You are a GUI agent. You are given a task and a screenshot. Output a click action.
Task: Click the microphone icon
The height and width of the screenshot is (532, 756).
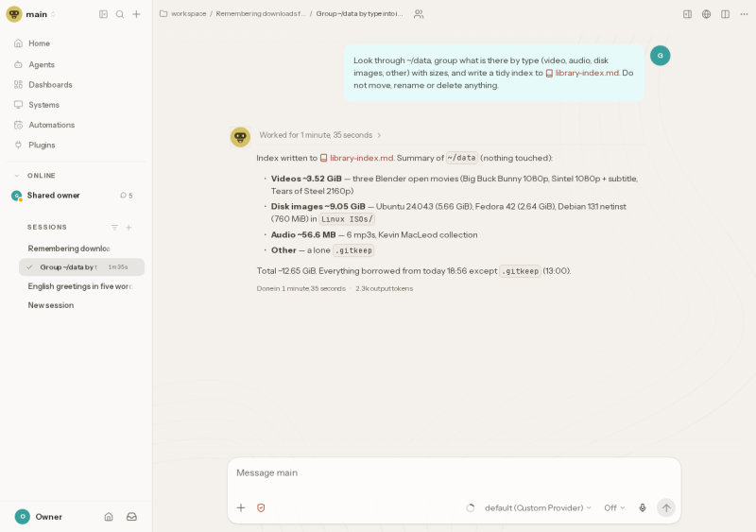[643, 507]
